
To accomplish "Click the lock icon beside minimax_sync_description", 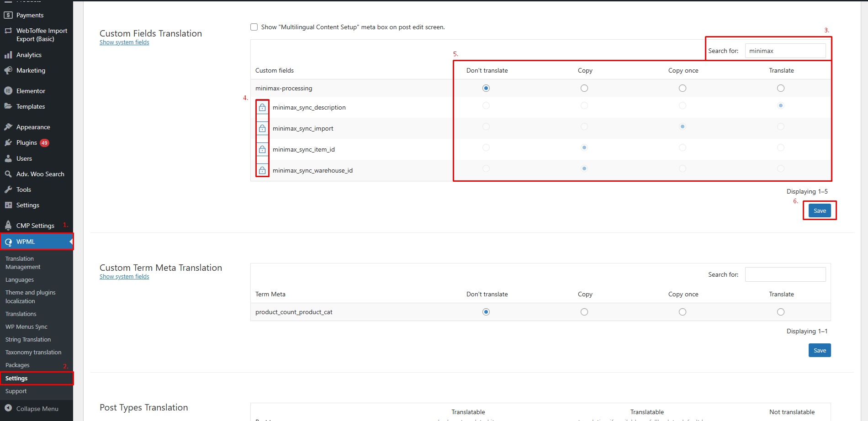I will click(262, 108).
